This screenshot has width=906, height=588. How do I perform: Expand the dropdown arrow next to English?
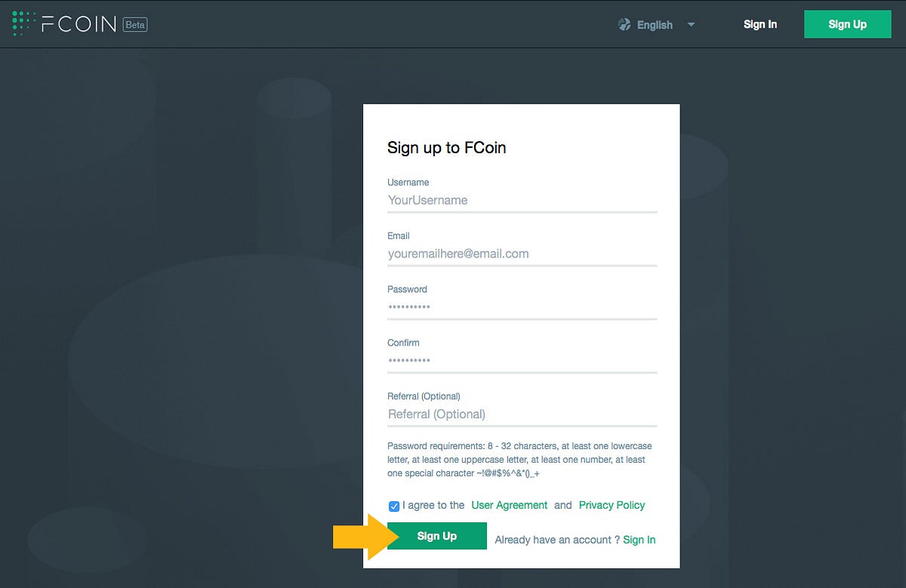point(691,25)
